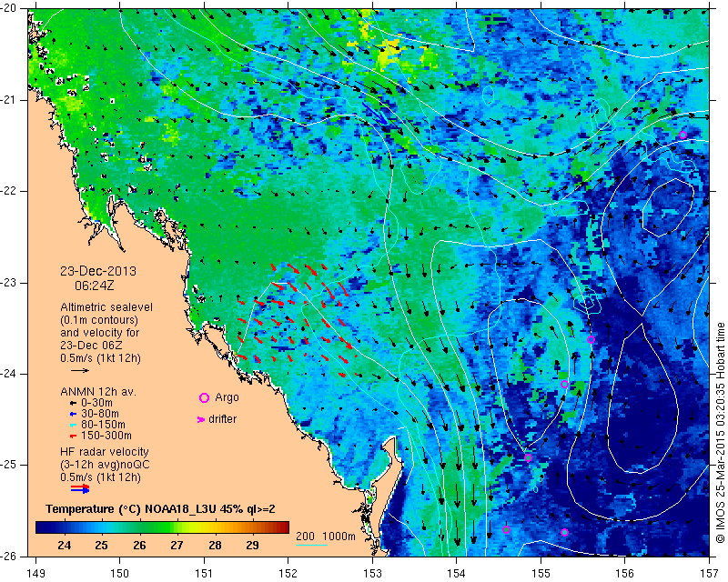Image resolution: width=728 pixels, height=582 pixels.
Task: Click the '(0.1m contours)' legend text
Action: click(99, 320)
